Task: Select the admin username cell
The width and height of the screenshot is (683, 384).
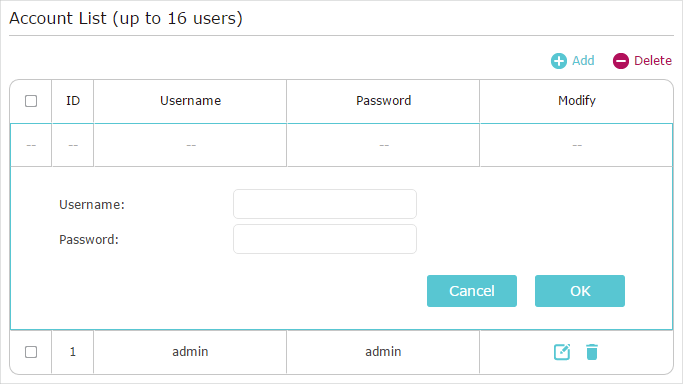Action: [x=190, y=352]
